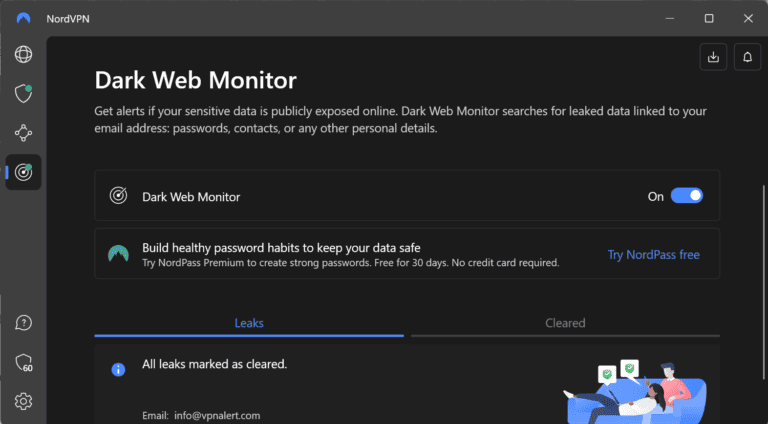This screenshot has height=424, width=768.
Task: Open Threat Protection shield in sidebar
Action: click(x=23, y=93)
